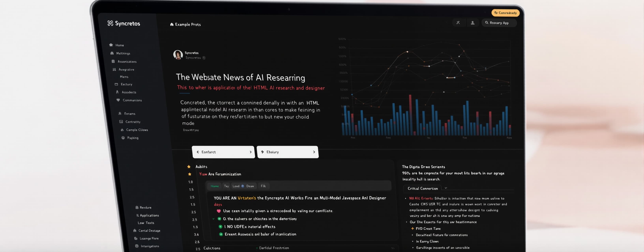
Task: Toggle the check on 'Ereent Asowoxis' line
Action: (x=221, y=234)
